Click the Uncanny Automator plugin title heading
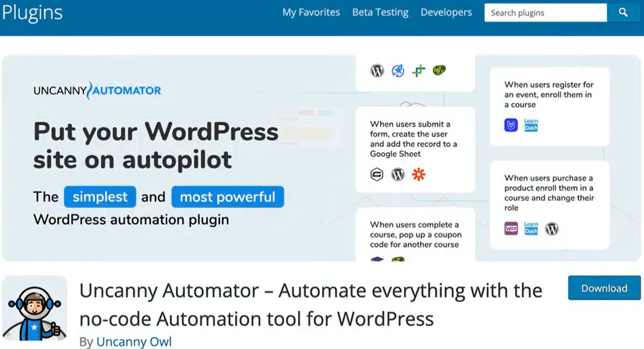 pyautogui.click(x=311, y=305)
